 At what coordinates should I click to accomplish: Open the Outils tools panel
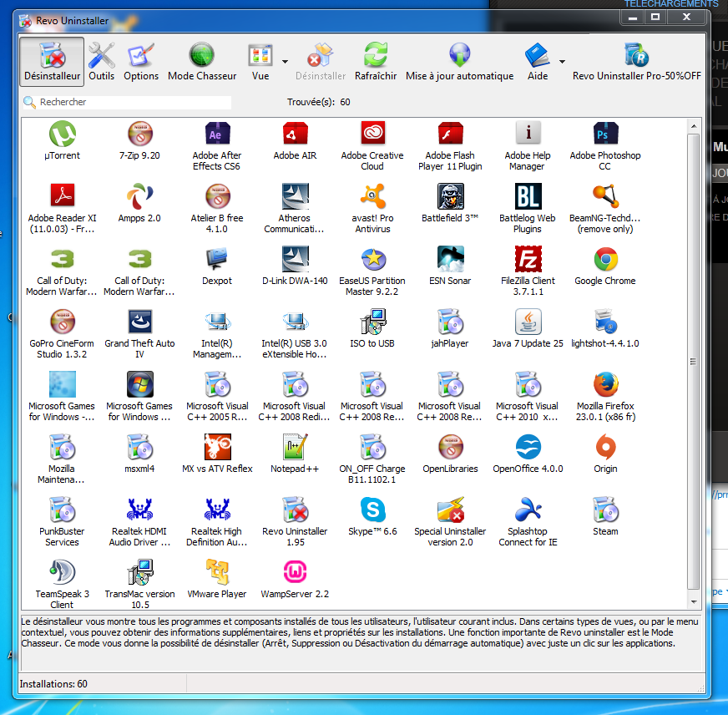(102, 62)
